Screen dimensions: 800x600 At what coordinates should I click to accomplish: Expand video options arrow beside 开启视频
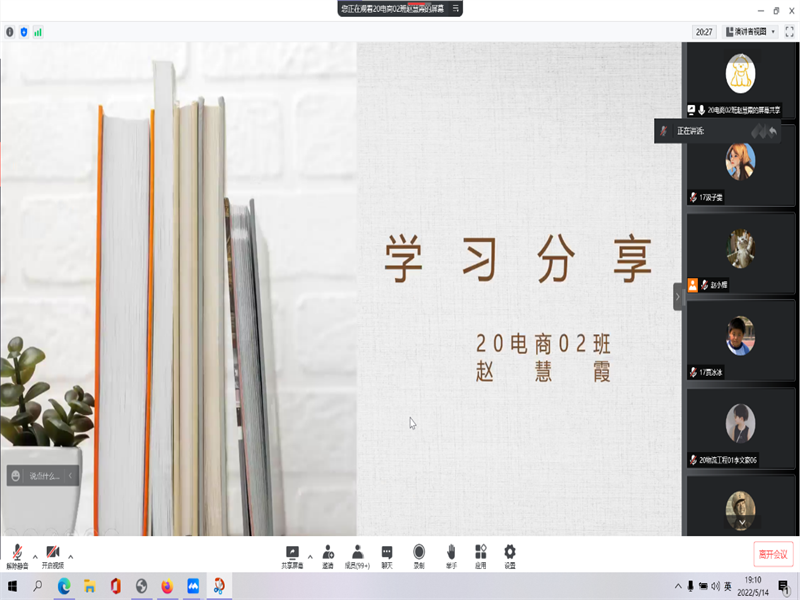[70, 556]
